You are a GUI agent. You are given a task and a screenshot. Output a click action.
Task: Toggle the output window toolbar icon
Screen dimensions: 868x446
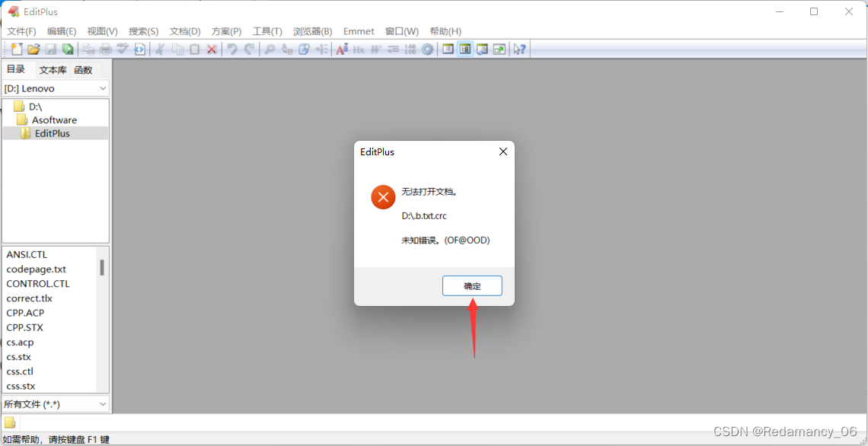point(482,49)
